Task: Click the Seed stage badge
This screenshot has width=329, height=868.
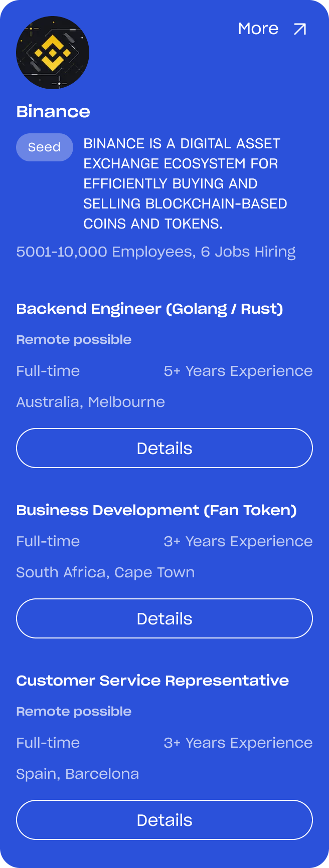Action: pyautogui.click(x=45, y=147)
